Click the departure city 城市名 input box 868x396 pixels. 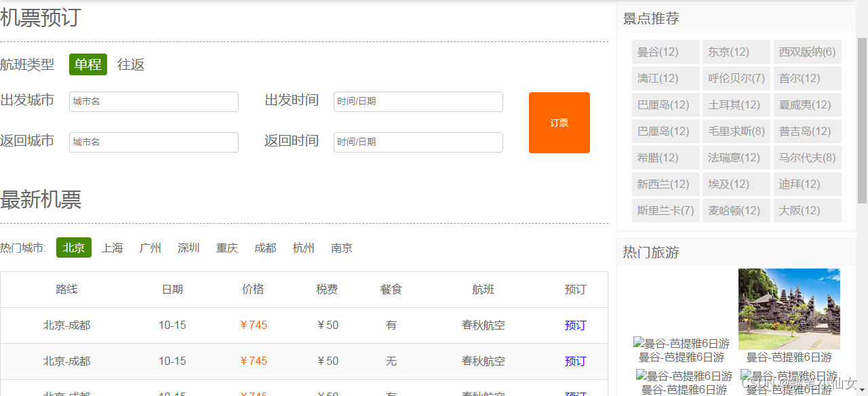tap(153, 101)
